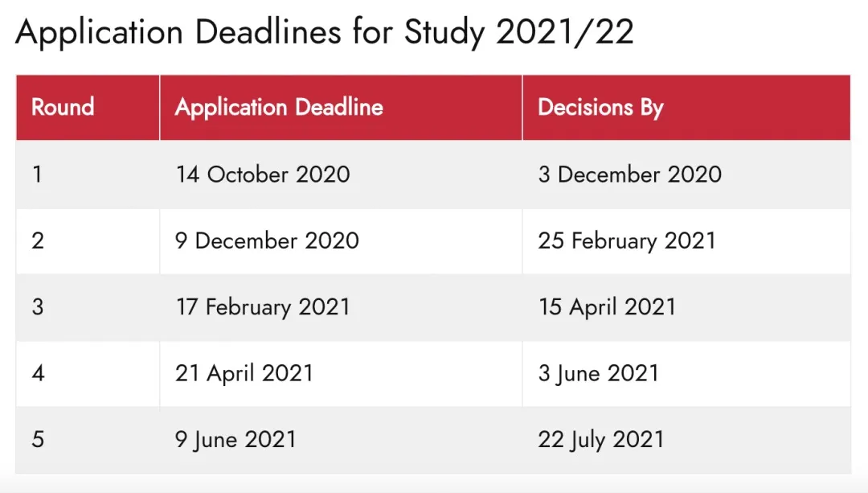The width and height of the screenshot is (868, 493).
Task: Click the "21 April 2021" deadline cell
Action: 244,373
